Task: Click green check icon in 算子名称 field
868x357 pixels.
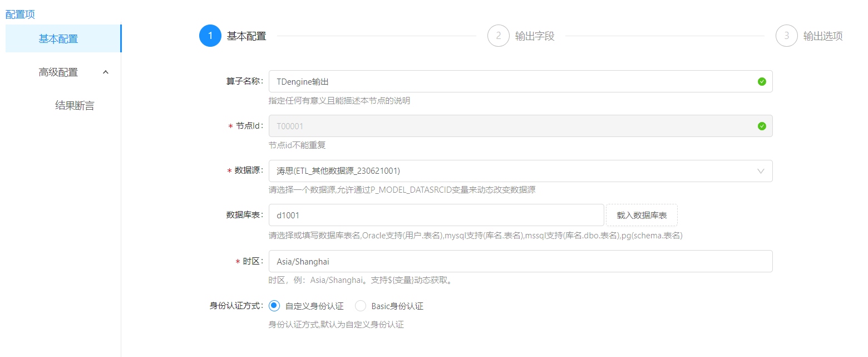Action: (762, 82)
